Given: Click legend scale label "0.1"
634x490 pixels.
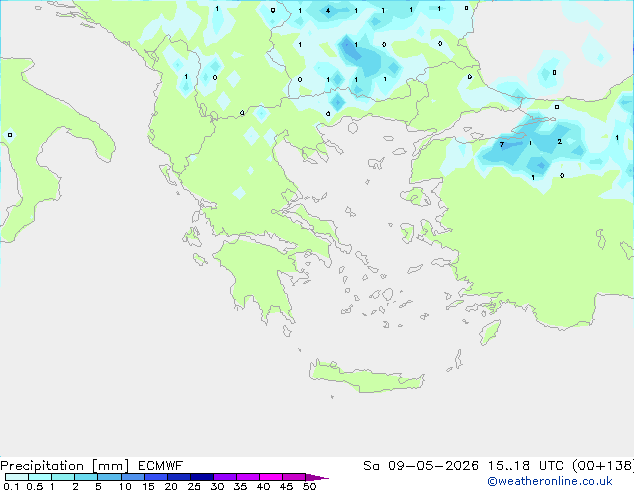Looking at the screenshot, I should pos(11,486).
